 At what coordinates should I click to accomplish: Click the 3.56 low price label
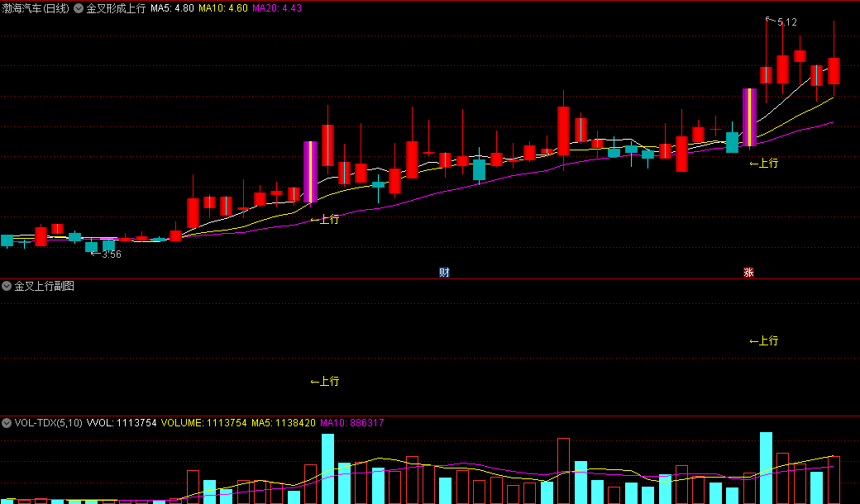112,254
